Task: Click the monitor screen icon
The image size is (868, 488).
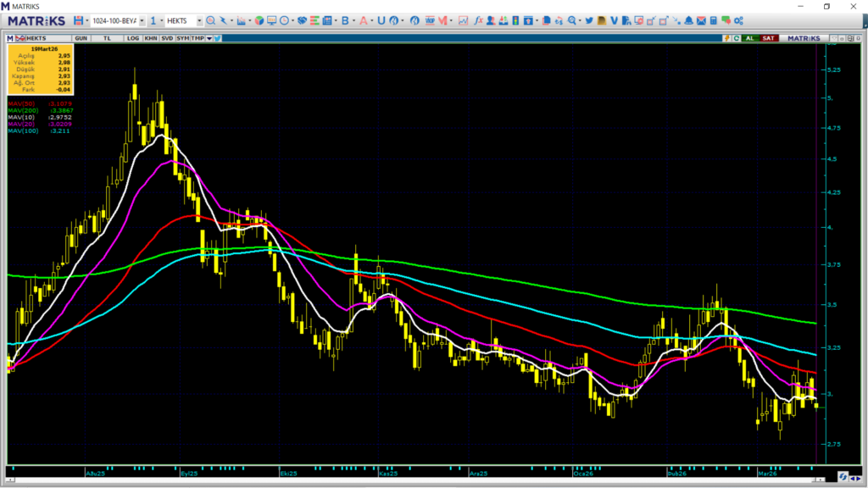Action: (x=271, y=20)
